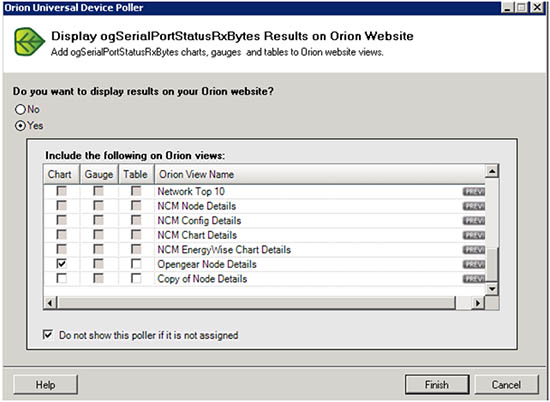Open Help for this wizard
This screenshot has width=550, height=402.
[45, 385]
